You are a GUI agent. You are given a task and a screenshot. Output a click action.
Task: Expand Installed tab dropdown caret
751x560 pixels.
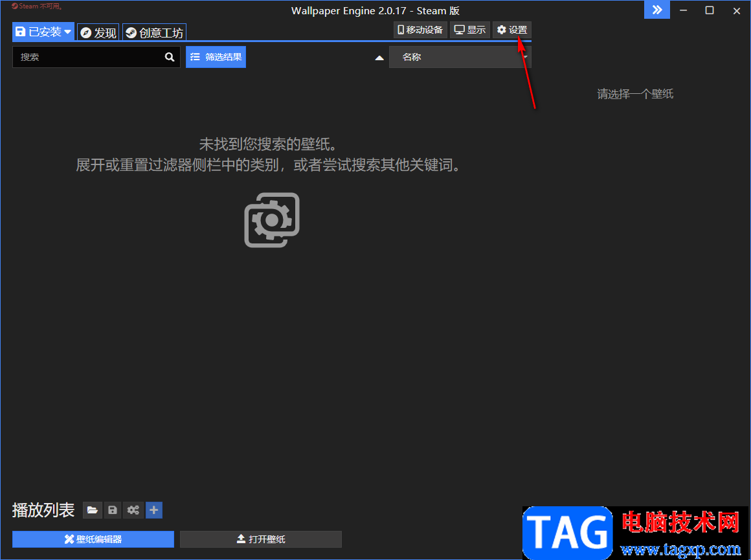coord(67,32)
